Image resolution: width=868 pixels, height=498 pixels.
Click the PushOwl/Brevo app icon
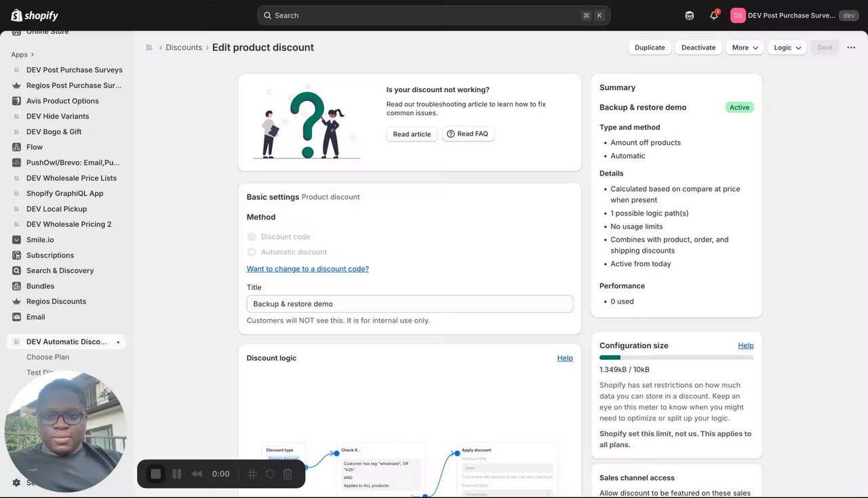[16, 163]
